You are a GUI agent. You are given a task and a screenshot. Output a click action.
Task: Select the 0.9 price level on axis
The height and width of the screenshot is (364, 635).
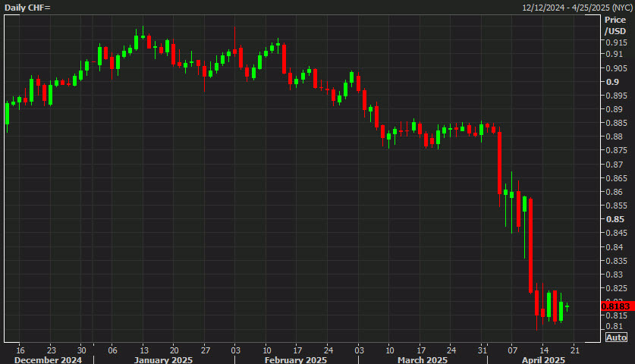(612, 82)
